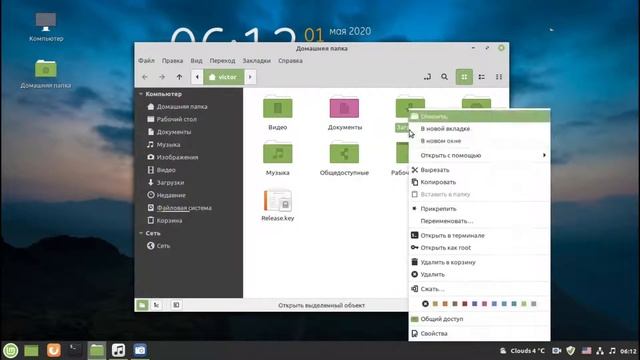Switch to list view
Viewport: 640px width, 360px height.
tap(482, 77)
